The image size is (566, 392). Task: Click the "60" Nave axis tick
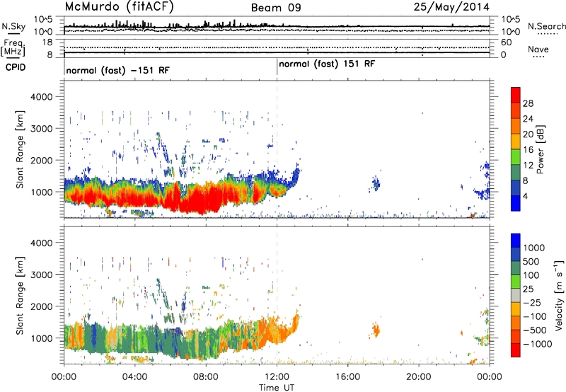(506, 42)
